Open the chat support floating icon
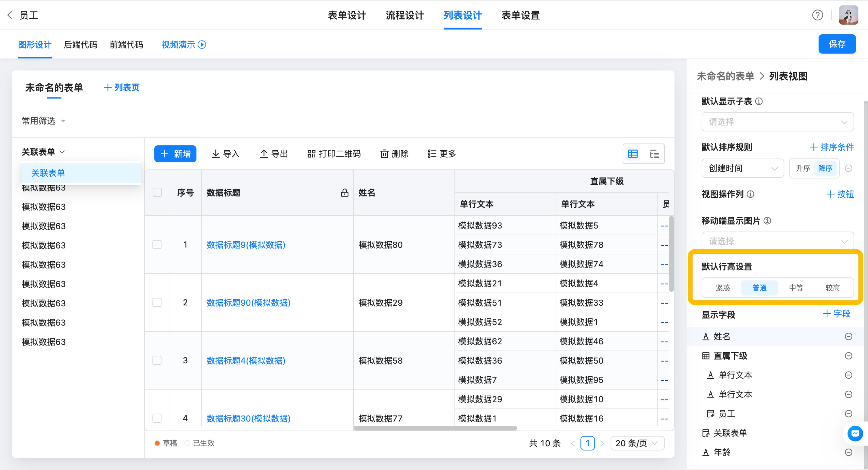The height and width of the screenshot is (470, 868). [x=855, y=434]
